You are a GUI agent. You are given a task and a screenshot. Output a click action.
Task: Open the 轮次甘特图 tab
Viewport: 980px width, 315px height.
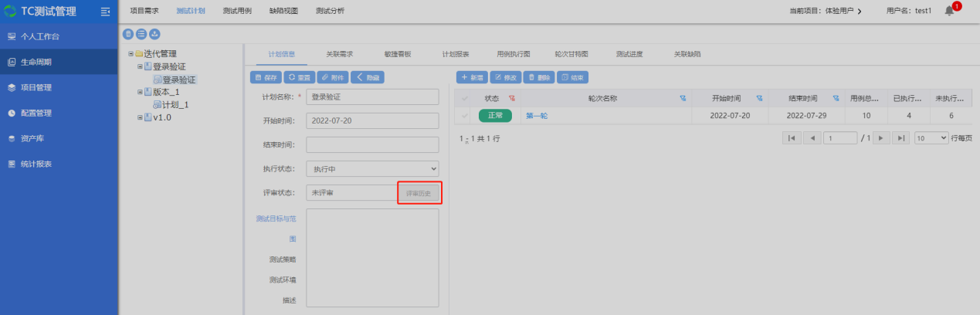point(571,54)
